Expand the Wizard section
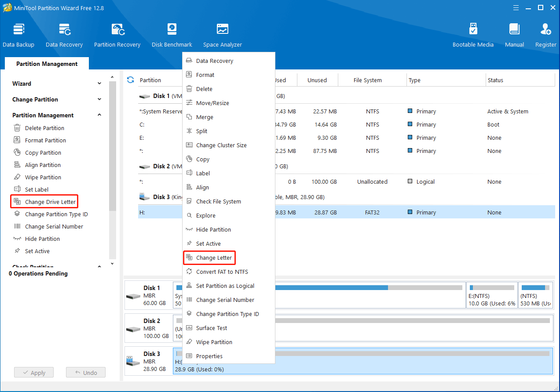The image size is (560, 392). 99,83
